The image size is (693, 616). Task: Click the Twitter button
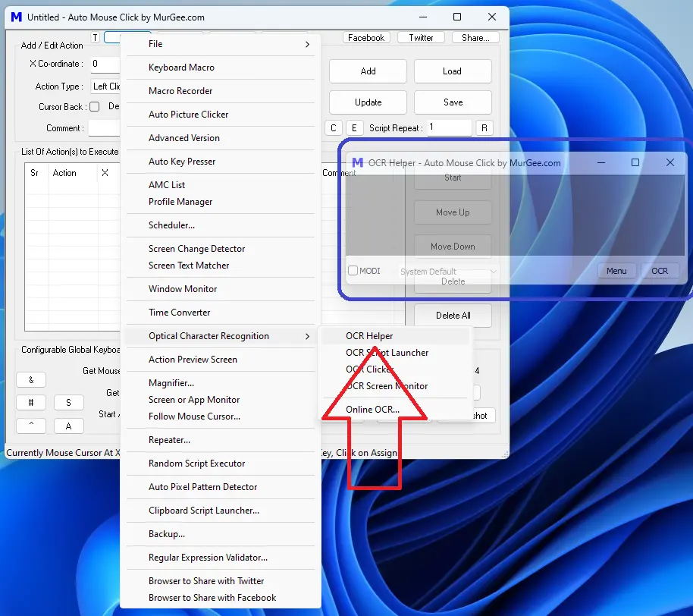click(422, 38)
